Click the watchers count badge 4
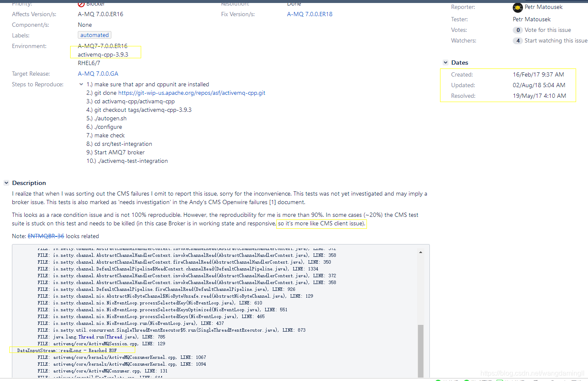 click(518, 41)
